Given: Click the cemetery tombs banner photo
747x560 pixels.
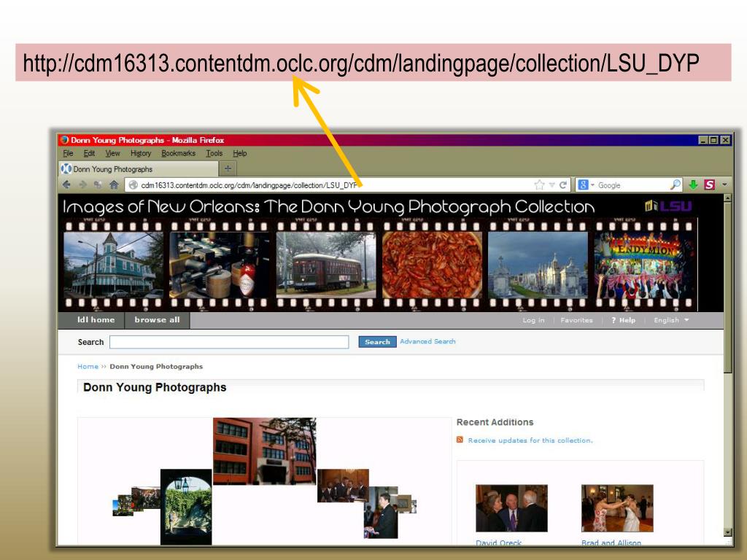Looking at the screenshot, I should pyautogui.click(x=538, y=264).
